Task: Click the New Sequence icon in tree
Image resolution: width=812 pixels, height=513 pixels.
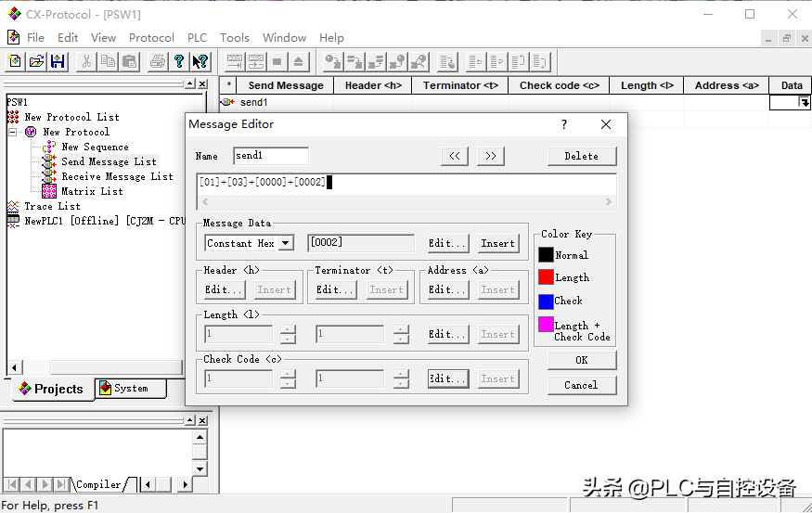Action: click(x=49, y=147)
